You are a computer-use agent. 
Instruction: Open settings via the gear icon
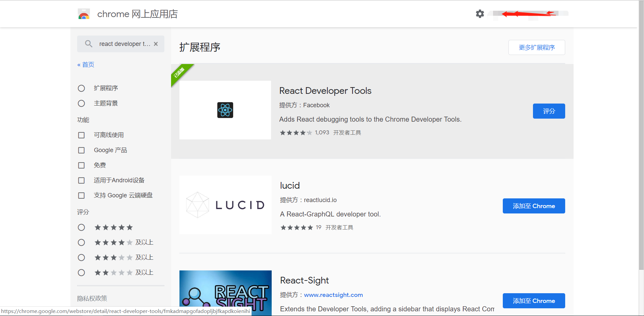pyautogui.click(x=480, y=14)
